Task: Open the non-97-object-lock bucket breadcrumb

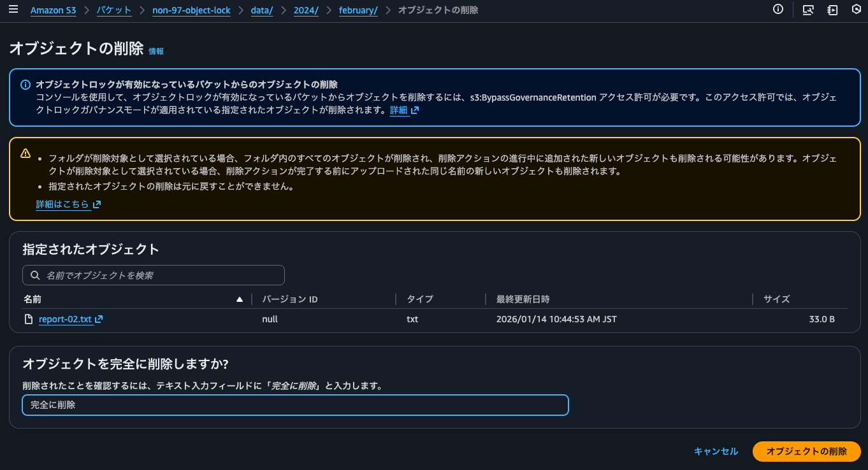Action: click(191, 10)
